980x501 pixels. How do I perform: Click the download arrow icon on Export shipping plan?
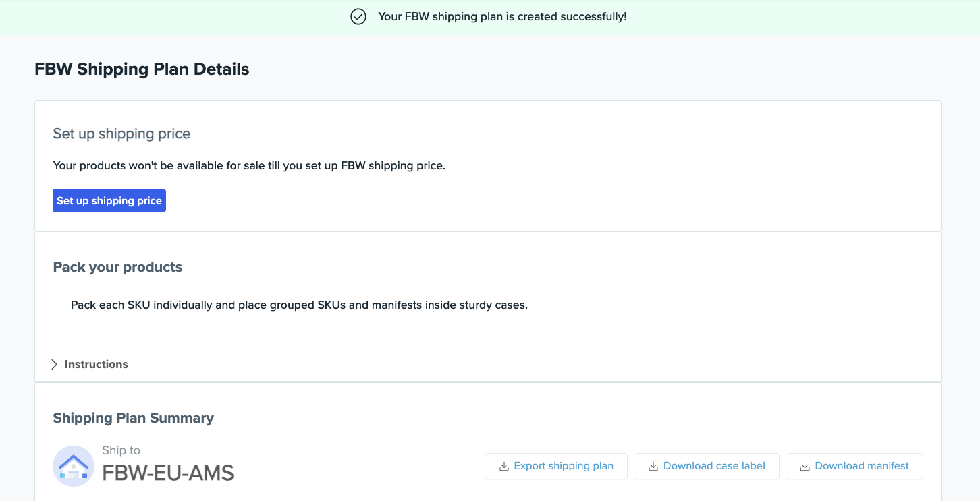click(x=503, y=467)
